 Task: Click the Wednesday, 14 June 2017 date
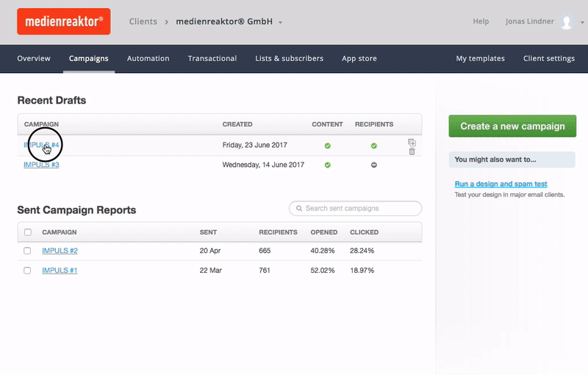(x=263, y=165)
